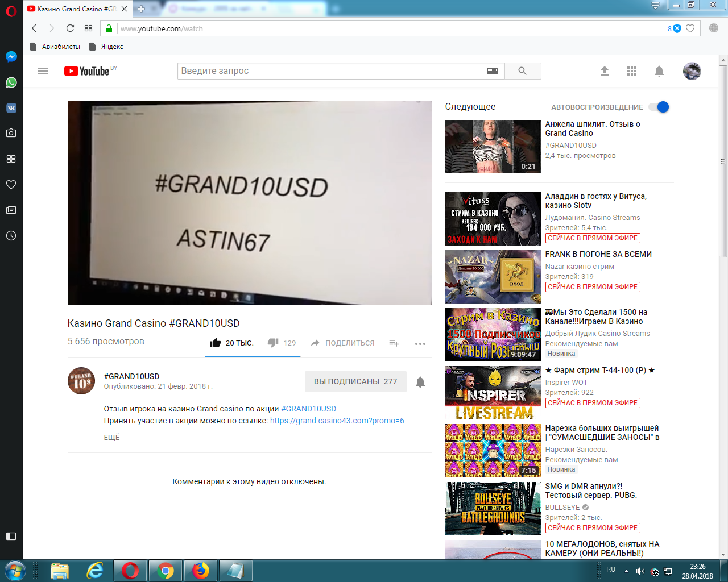Open the Фарм стрим Т-44-100 video title
This screenshot has height=582, width=728.
pos(600,370)
